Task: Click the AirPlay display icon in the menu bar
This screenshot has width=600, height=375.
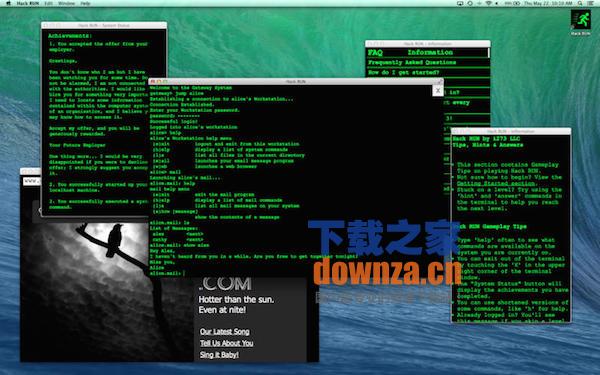Action: pyautogui.click(x=460, y=3)
